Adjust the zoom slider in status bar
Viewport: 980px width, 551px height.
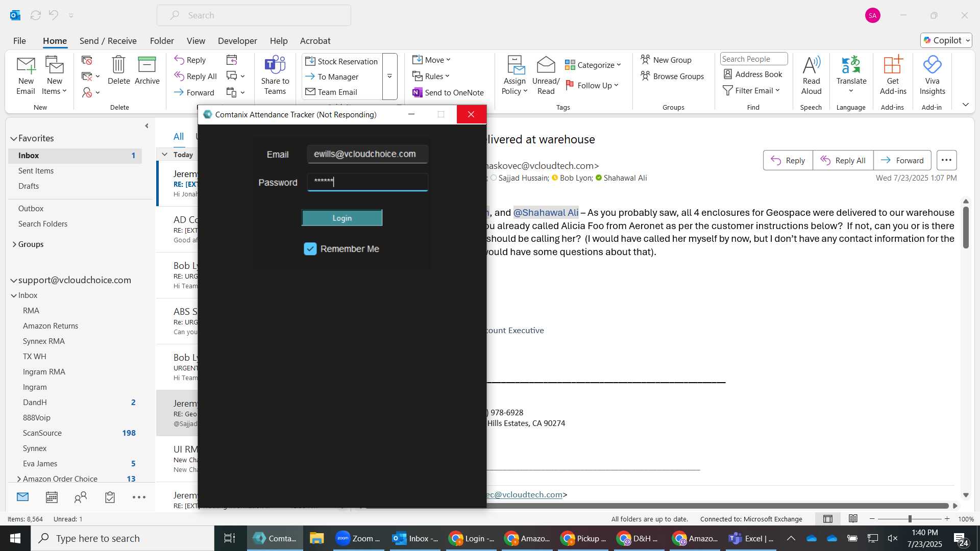910,519
